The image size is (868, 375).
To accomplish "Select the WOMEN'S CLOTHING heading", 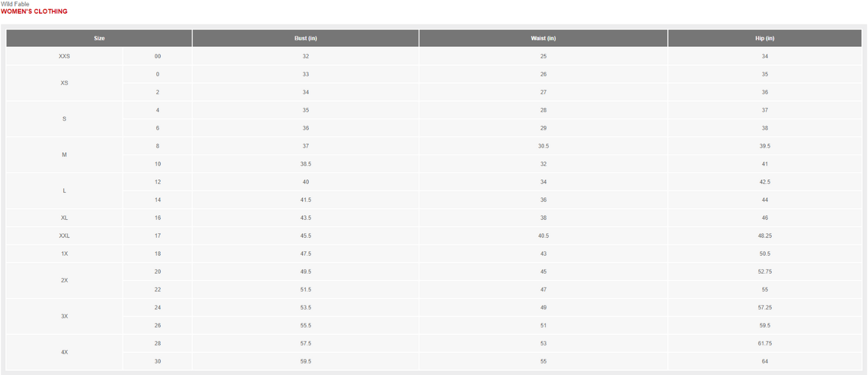I will (x=34, y=11).
